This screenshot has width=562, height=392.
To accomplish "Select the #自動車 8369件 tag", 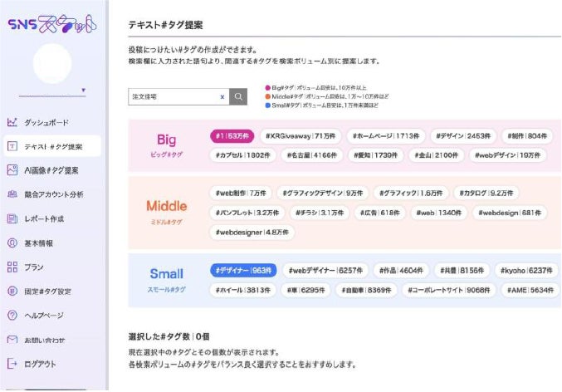I will [x=366, y=290].
